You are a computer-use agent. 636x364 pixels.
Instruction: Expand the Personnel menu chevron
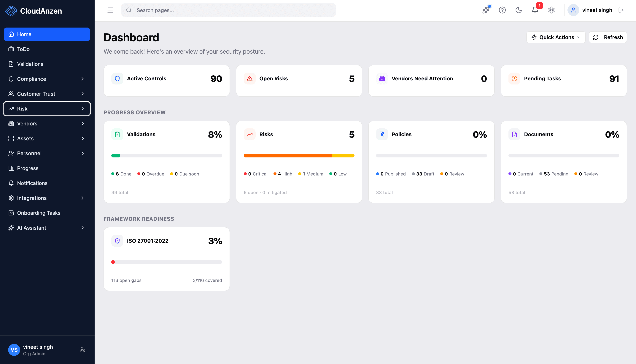[x=82, y=153]
